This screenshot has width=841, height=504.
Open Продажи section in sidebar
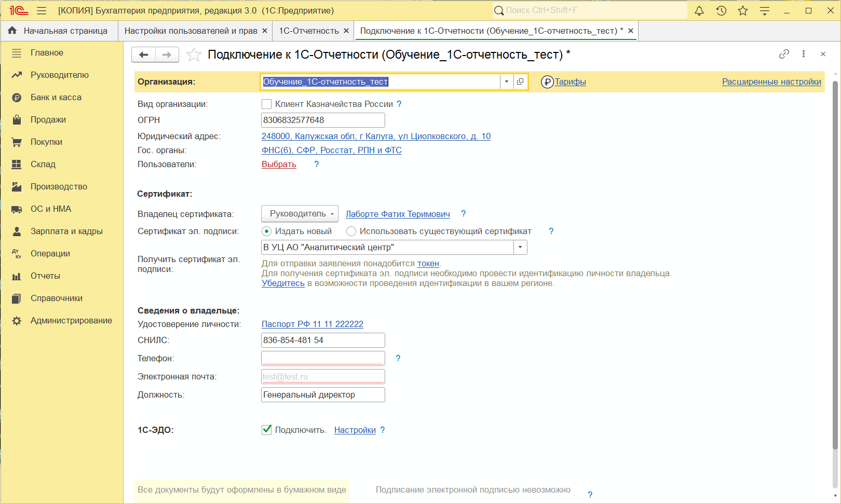[x=62, y=120]
